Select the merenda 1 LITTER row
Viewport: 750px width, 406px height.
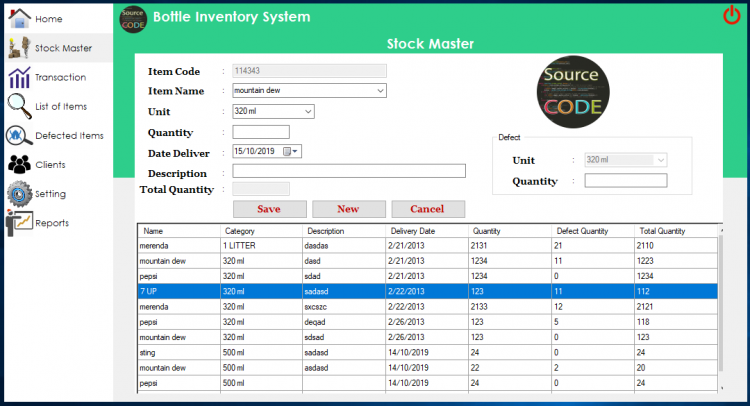428,246
